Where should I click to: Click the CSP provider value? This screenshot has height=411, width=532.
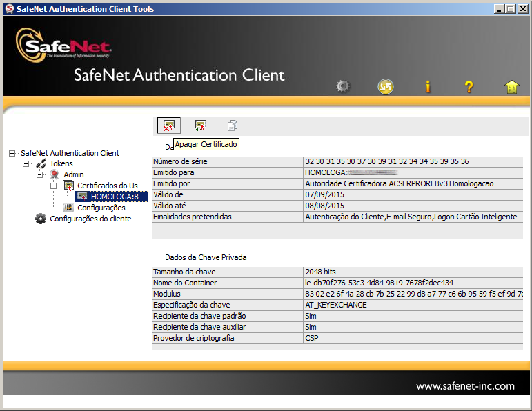click(x=311, y=338)
